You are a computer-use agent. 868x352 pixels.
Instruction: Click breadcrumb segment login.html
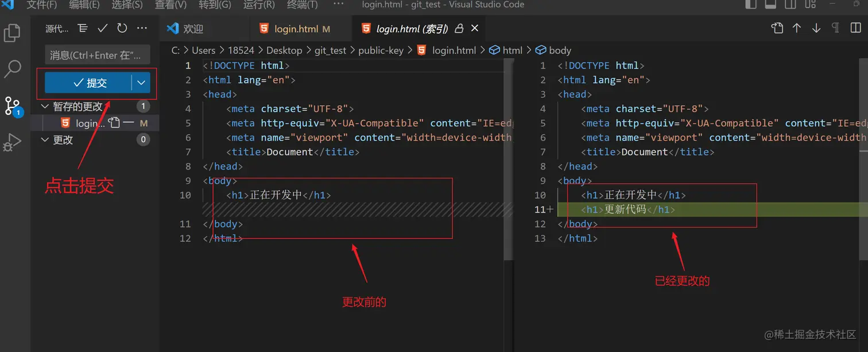click(454, 51)
